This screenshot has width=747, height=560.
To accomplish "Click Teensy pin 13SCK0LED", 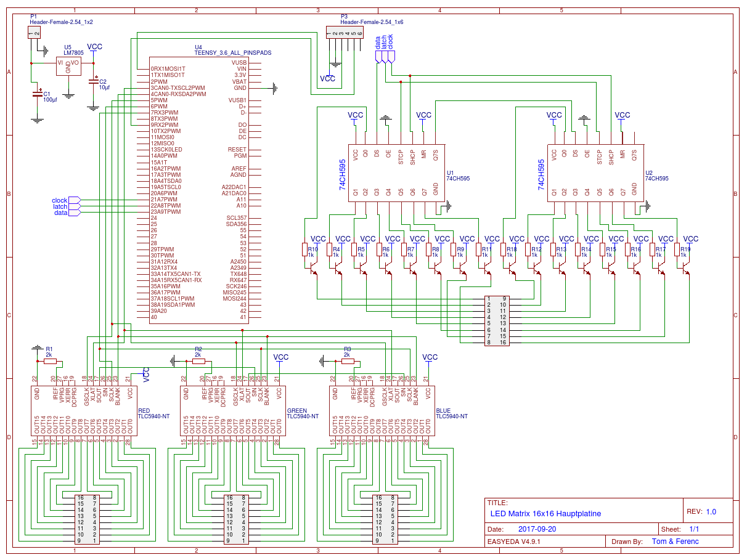I will pos(166,150).
